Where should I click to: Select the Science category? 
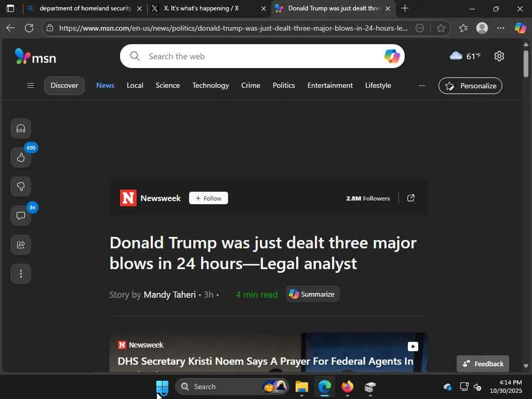(x=168, y=86)
